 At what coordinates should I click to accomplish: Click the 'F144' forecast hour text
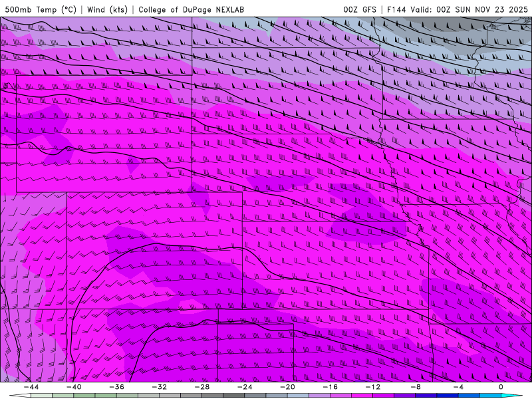[396, 10]
